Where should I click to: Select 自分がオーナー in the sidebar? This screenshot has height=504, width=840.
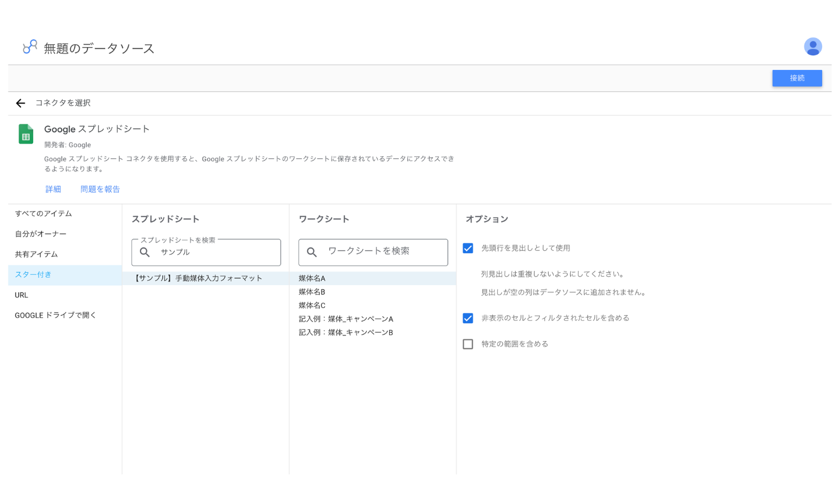(x=65, y=234)
